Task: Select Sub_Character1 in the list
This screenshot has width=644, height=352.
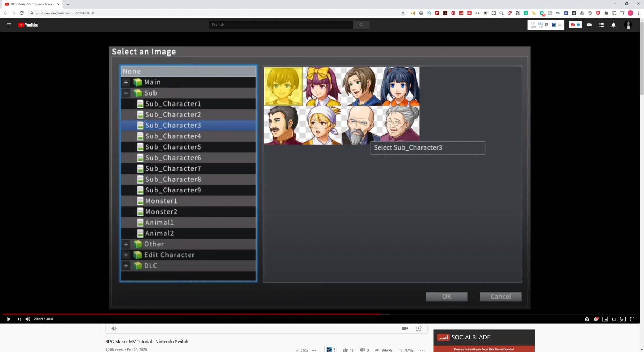Action: (x=189, y=104)
